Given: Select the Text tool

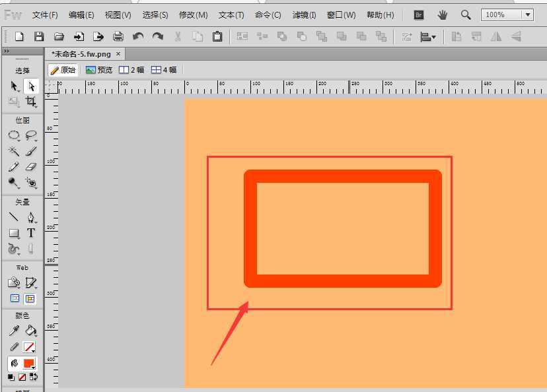Looking at the screenshot, I should 31,233.
